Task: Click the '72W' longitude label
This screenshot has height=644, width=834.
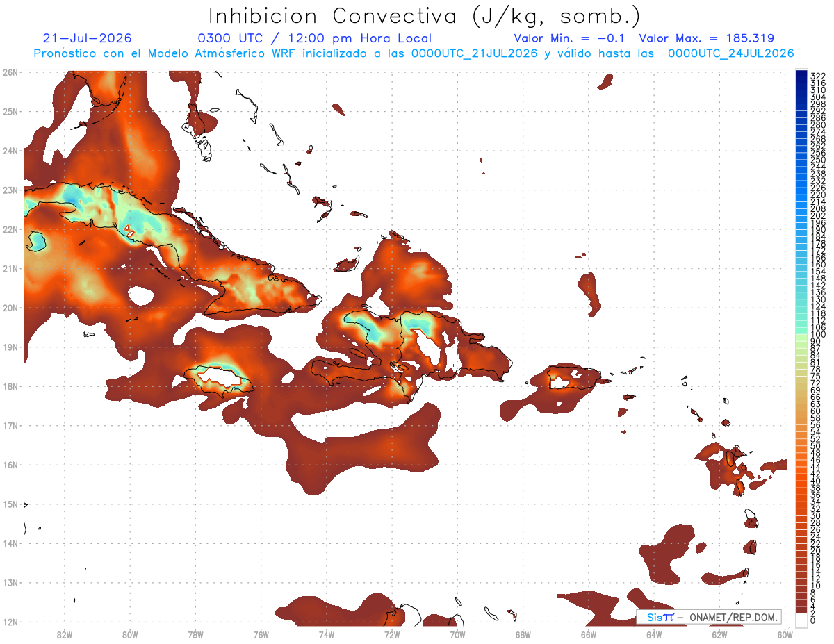Action: tap(392, 634)
